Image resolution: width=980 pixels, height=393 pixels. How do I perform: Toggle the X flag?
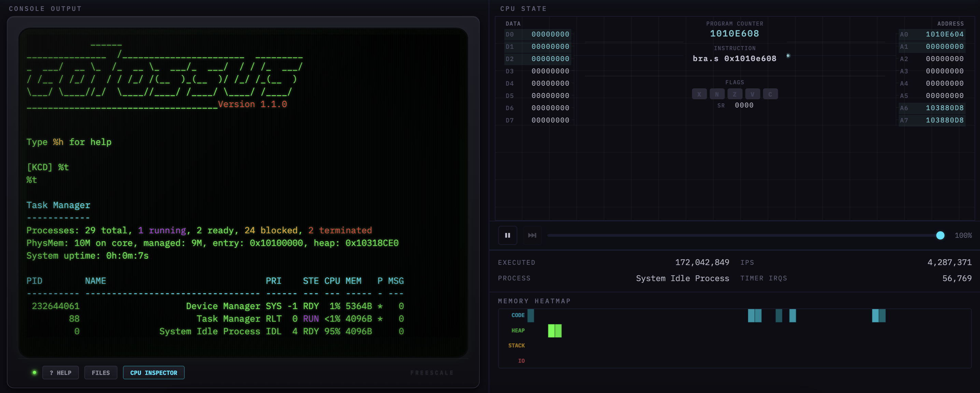click(699, 94)
